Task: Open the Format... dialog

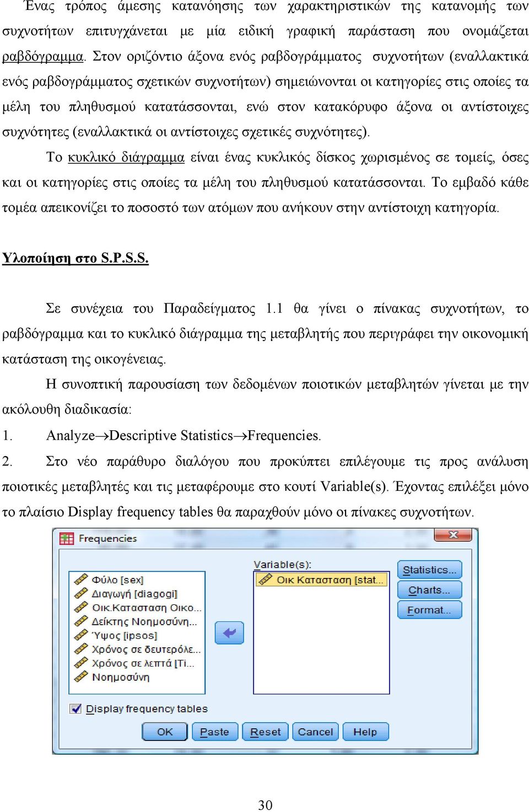Action: point(430,610)
